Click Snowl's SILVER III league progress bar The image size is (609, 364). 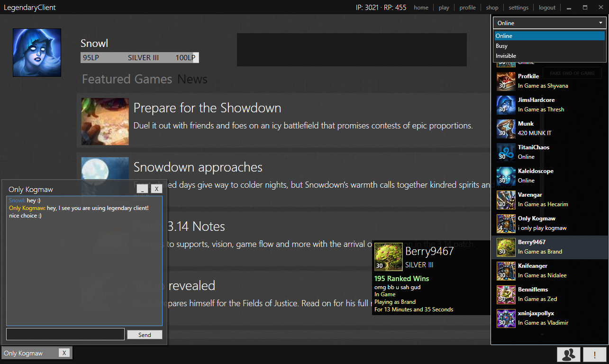140,58
